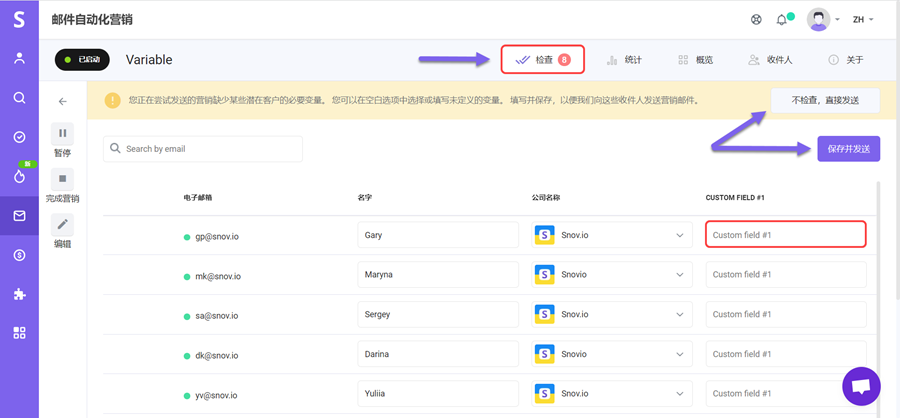
Task: Click Custom field #1 in sa@snov.io row
Action: [x=786, y=314]
